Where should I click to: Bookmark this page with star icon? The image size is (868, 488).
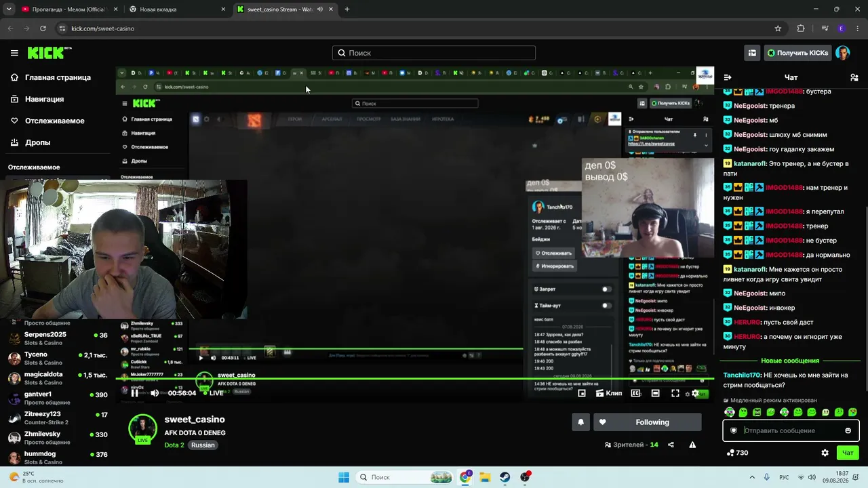(x=778, y=28)
